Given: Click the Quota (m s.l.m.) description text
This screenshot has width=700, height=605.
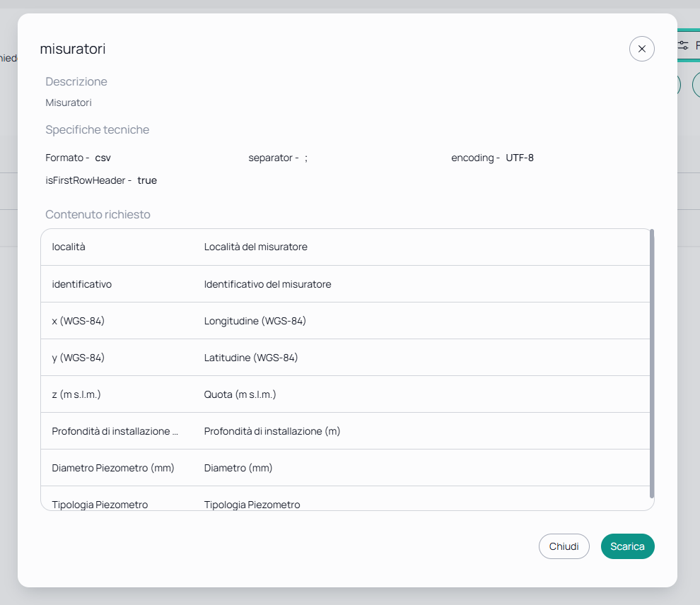Looking at the screenshot, I should pyautogui.click(x=240, y=394).
